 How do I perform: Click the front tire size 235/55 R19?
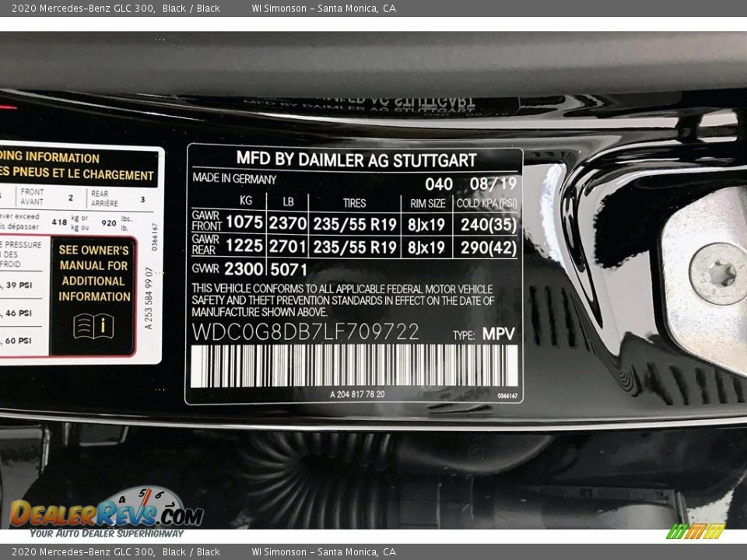coord(354,223)
